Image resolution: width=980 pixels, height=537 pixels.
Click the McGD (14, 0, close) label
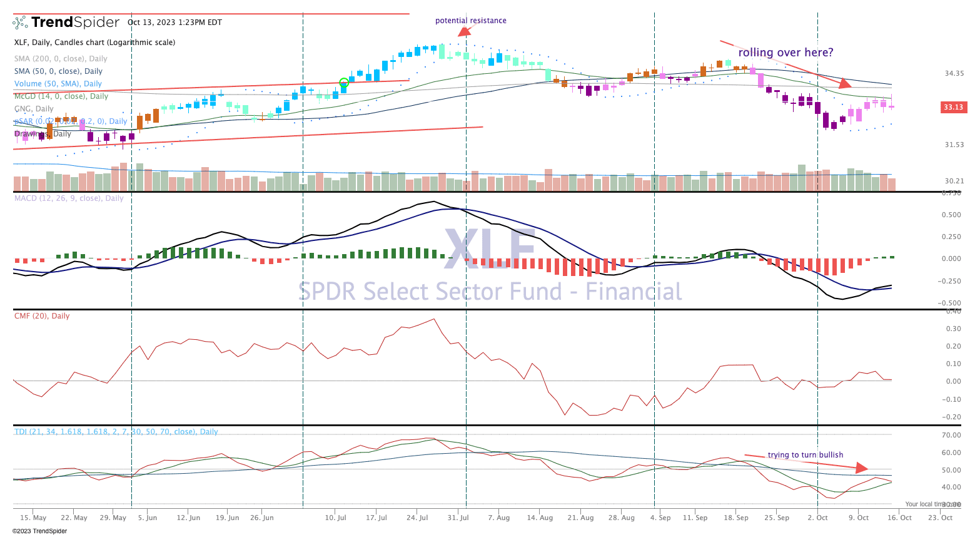tap(61, 96)
